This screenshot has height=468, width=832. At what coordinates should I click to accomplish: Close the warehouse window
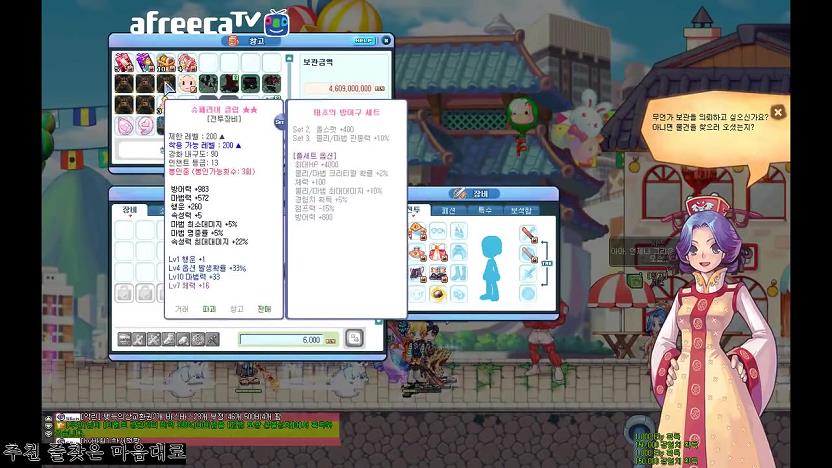click(386, 40)
